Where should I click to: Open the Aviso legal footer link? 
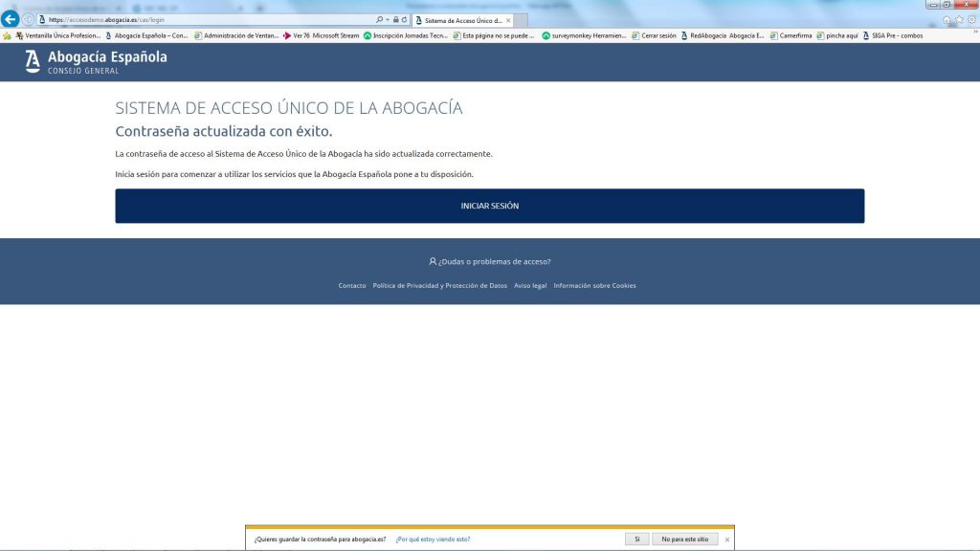tap(530, 285)
